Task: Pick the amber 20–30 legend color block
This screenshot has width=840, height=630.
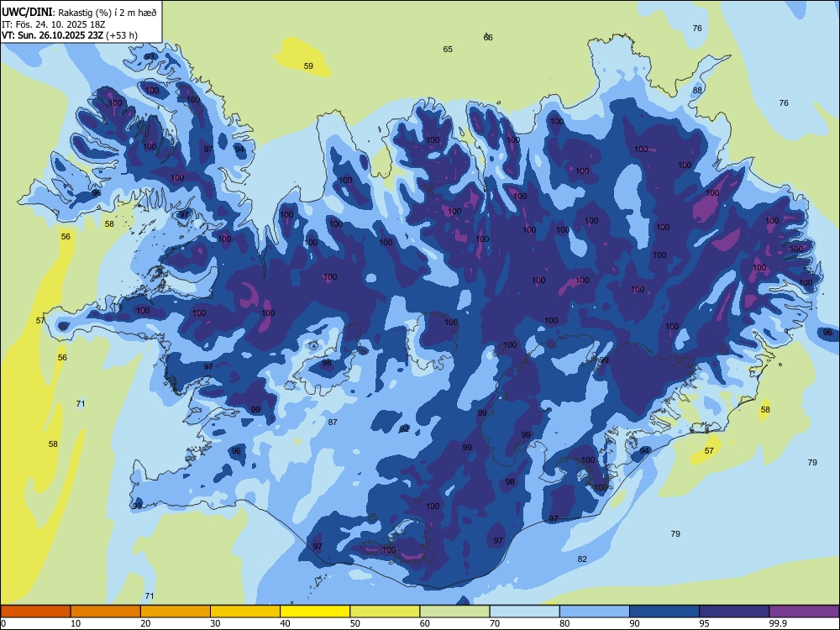Action: [176, 612]
